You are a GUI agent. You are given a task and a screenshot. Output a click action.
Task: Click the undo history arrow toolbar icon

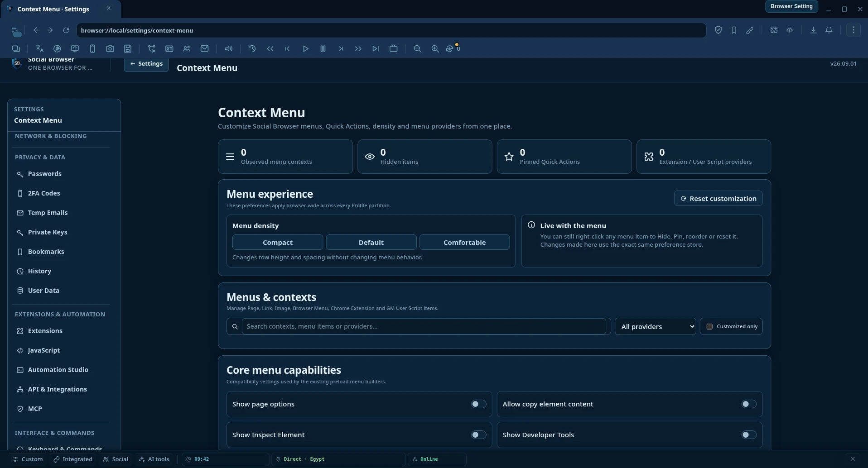(252, 49)
